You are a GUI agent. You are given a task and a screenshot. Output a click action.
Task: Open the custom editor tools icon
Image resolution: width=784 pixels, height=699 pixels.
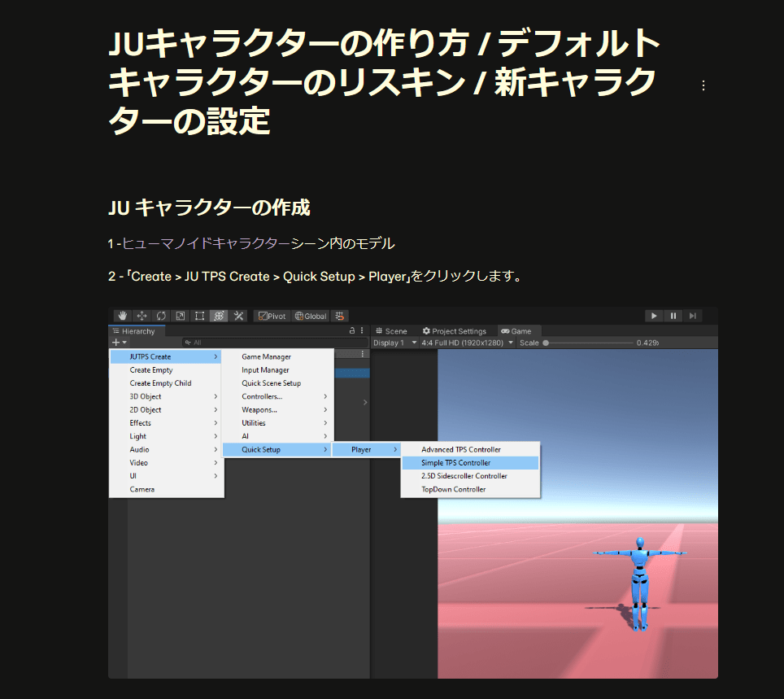point(238,316)
